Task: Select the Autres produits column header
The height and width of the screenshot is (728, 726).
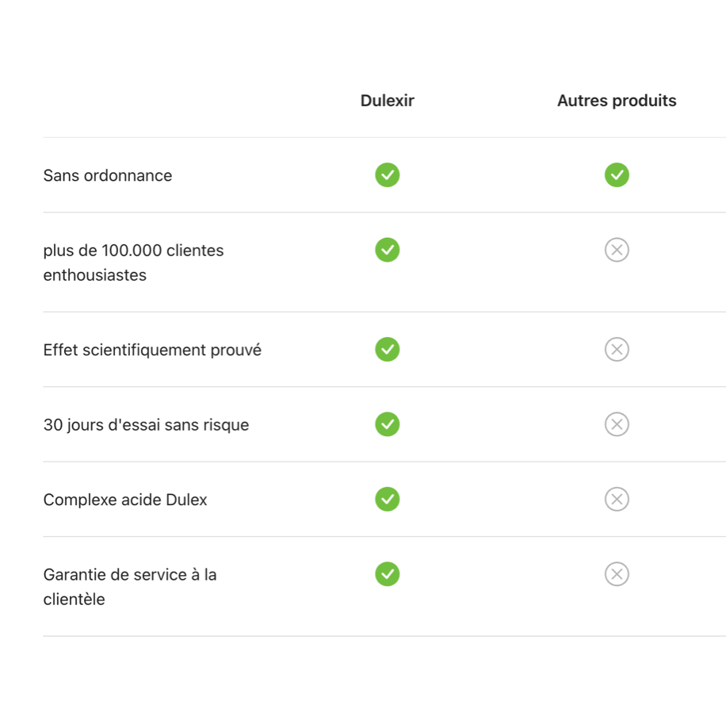Action: (x=617, y=100)
